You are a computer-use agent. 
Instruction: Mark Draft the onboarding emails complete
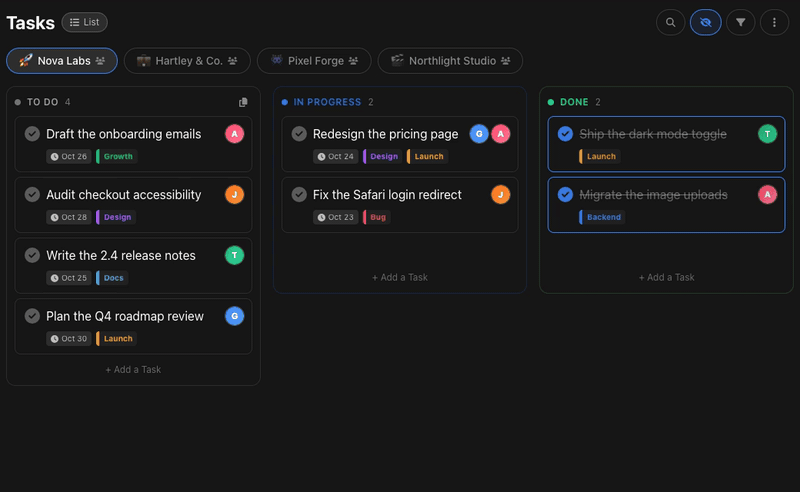pyautogui.click(x=32, y=134)
